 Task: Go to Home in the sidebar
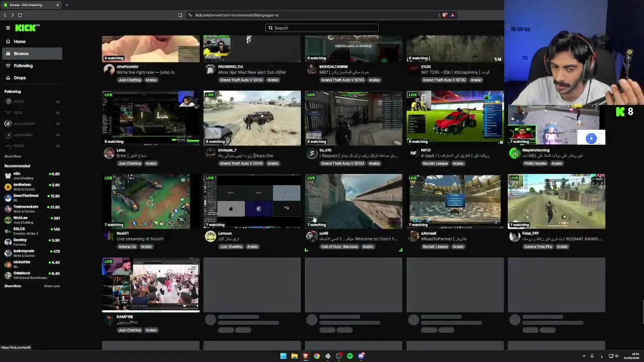[31, 42]
